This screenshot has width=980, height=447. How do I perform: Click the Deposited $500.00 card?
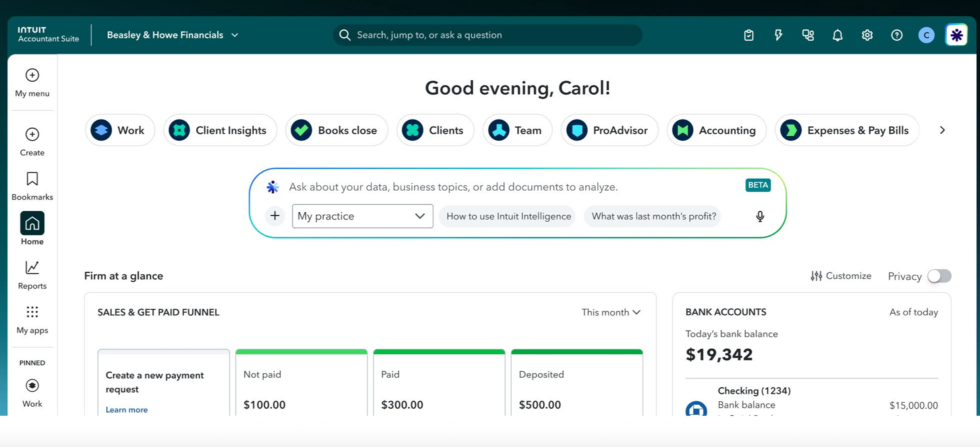(577, 383)
